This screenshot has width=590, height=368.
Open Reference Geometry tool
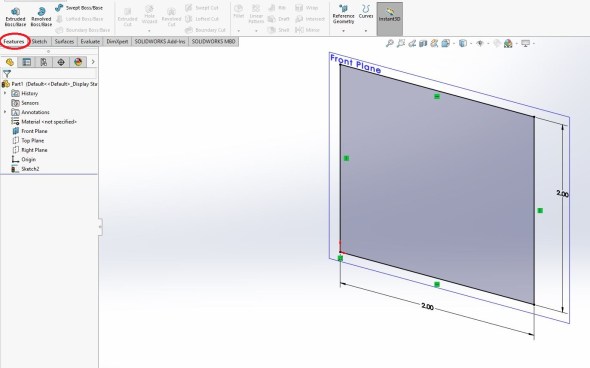tap(343, 14)
